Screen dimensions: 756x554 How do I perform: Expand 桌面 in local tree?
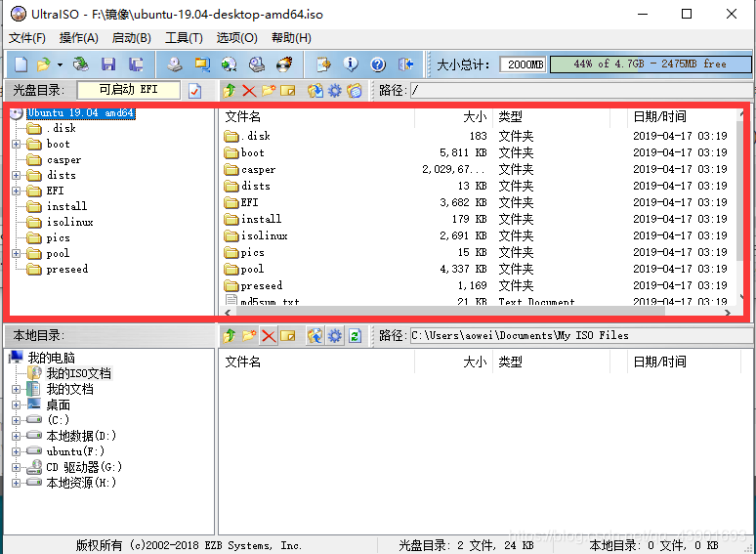(16, 405)
